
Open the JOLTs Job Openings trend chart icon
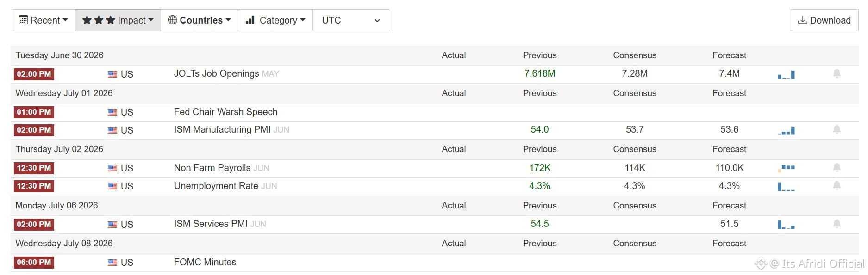786,74
